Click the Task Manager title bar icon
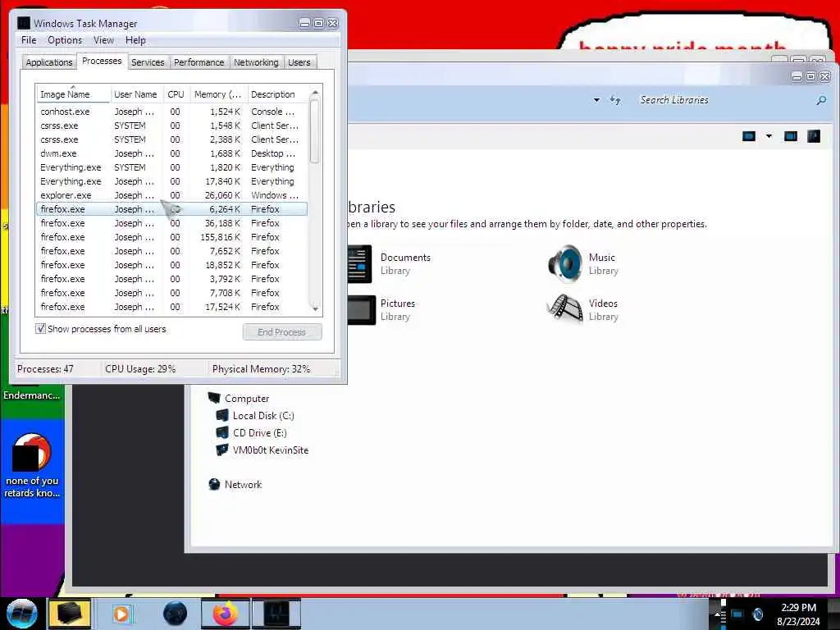The height and width of the screenshot is (630, 840). (23, 23)
